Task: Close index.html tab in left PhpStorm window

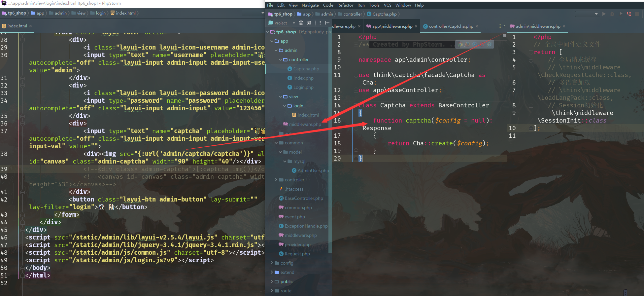Action: 30,26
